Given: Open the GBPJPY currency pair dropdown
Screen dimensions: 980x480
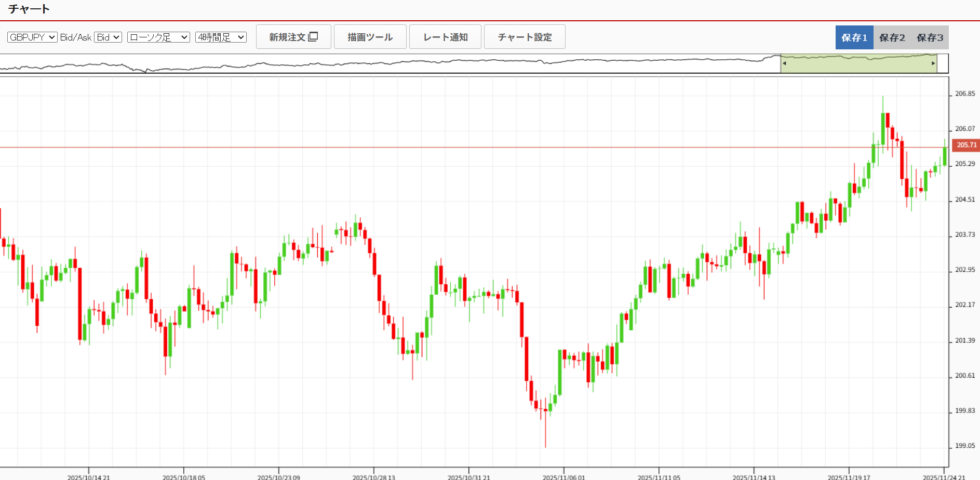Looking at the screenshot, I should tap(32, 37).
